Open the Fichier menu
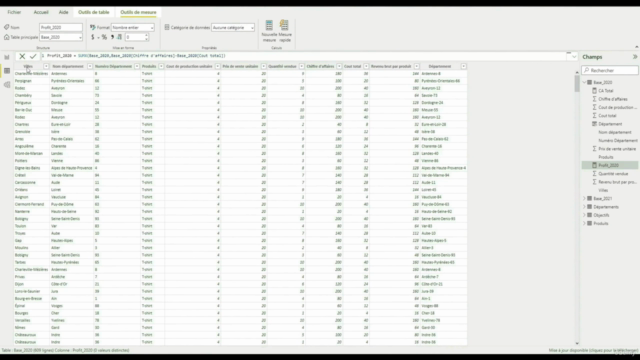 pos(14,12)
